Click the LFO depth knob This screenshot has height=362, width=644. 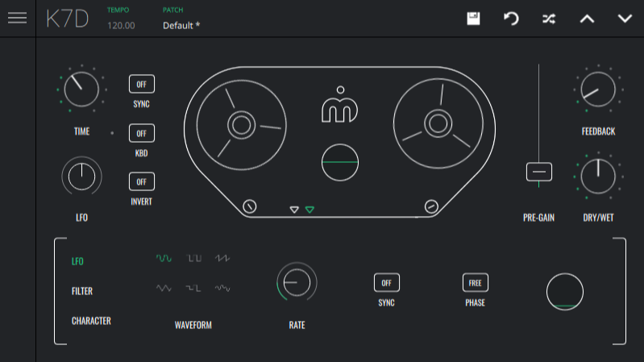click(x=81, y=177)
